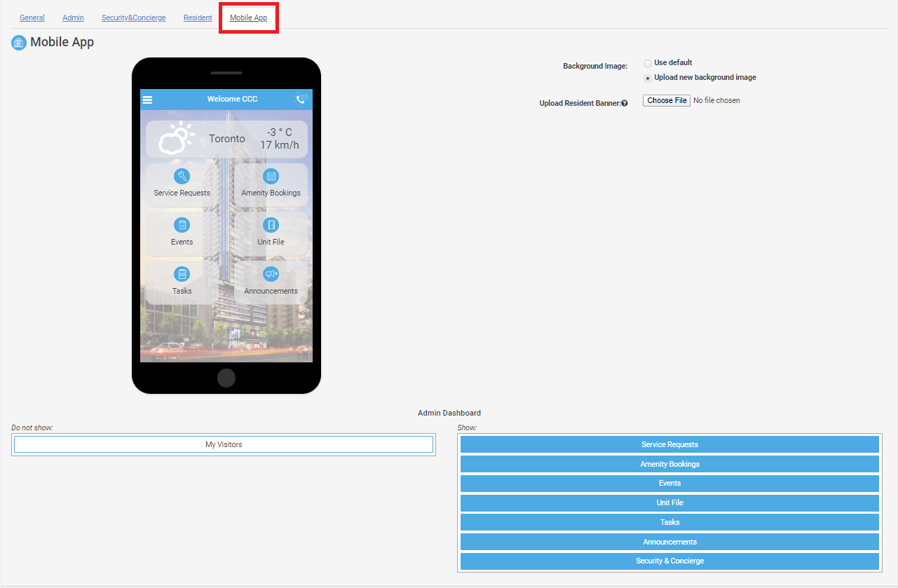Select the Announcements megaphone icon
Viewport: 898px width, 588px height.
(x=271, y=274)
